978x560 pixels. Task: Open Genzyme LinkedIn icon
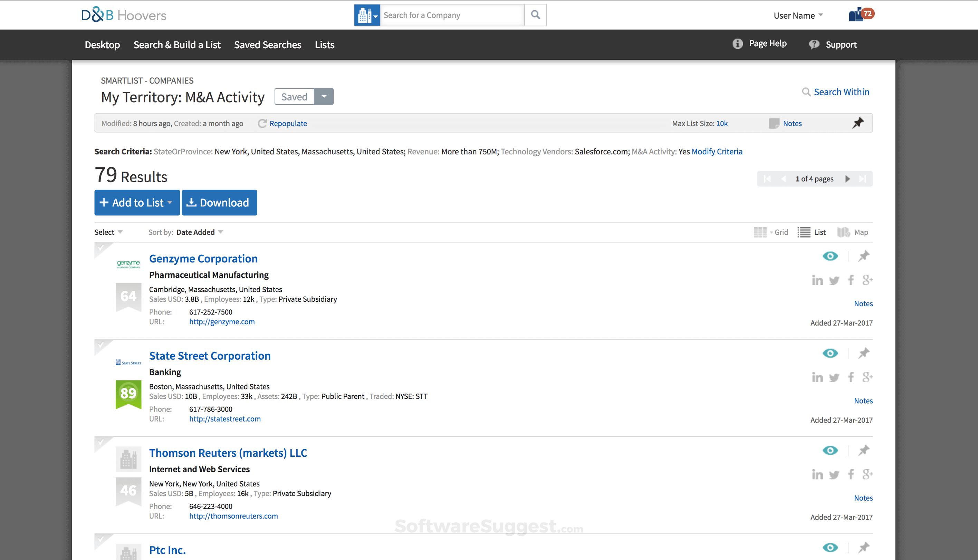point(817,280)
